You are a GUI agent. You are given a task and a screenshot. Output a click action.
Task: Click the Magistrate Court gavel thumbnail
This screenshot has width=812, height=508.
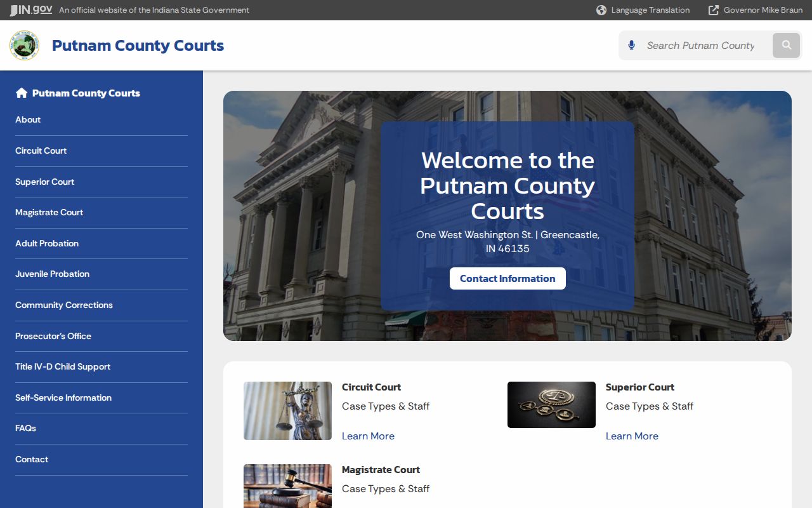pos(287,486)
